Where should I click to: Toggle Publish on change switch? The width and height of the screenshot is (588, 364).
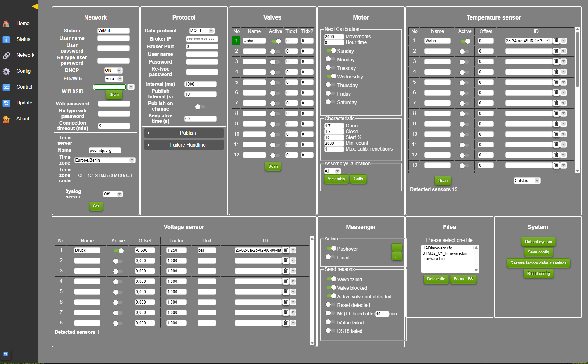coord(200,107)
